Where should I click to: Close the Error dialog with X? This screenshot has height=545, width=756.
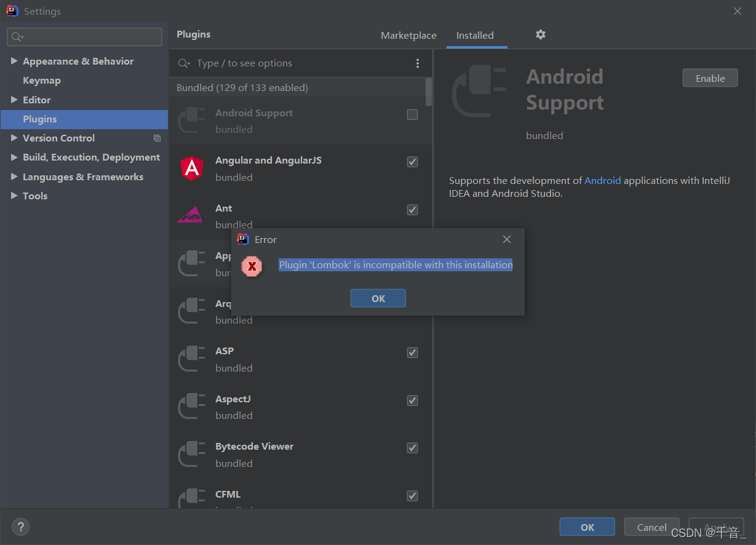507,239
